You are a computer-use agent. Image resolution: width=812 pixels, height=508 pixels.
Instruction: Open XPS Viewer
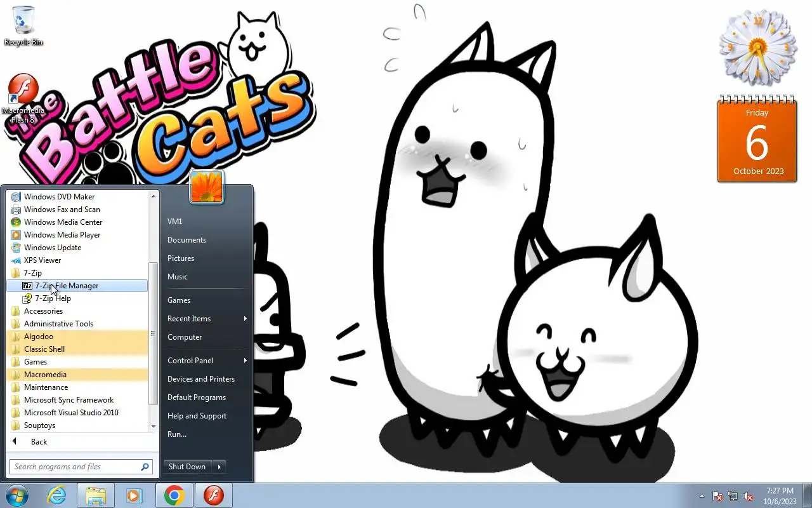[x=77, y=260]
